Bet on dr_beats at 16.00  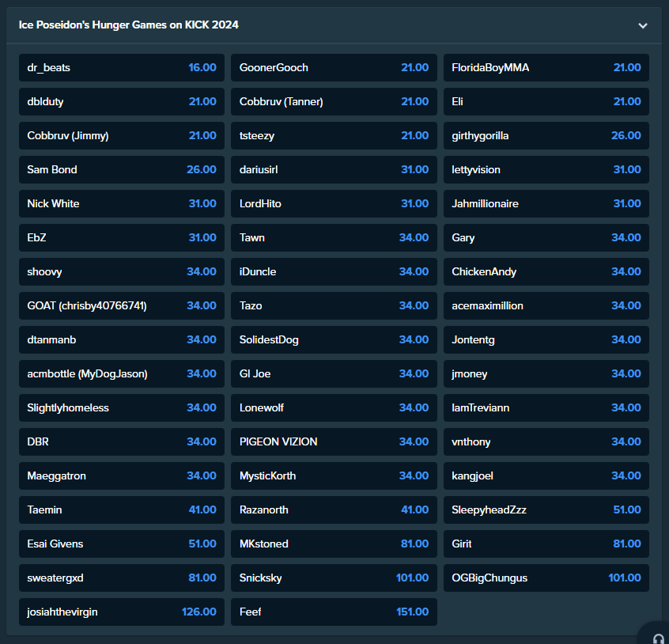pos(122,67)
